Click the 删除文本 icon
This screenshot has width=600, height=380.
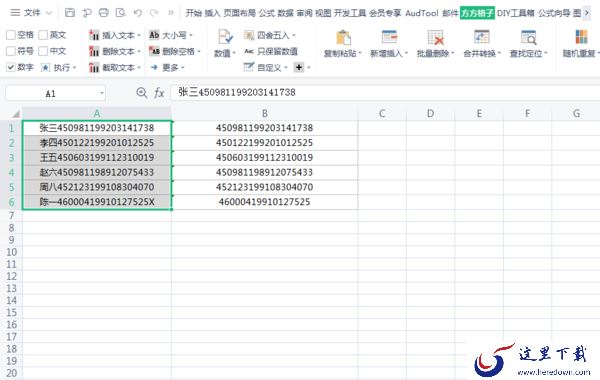pyautogui.click(x=94, y=51)
